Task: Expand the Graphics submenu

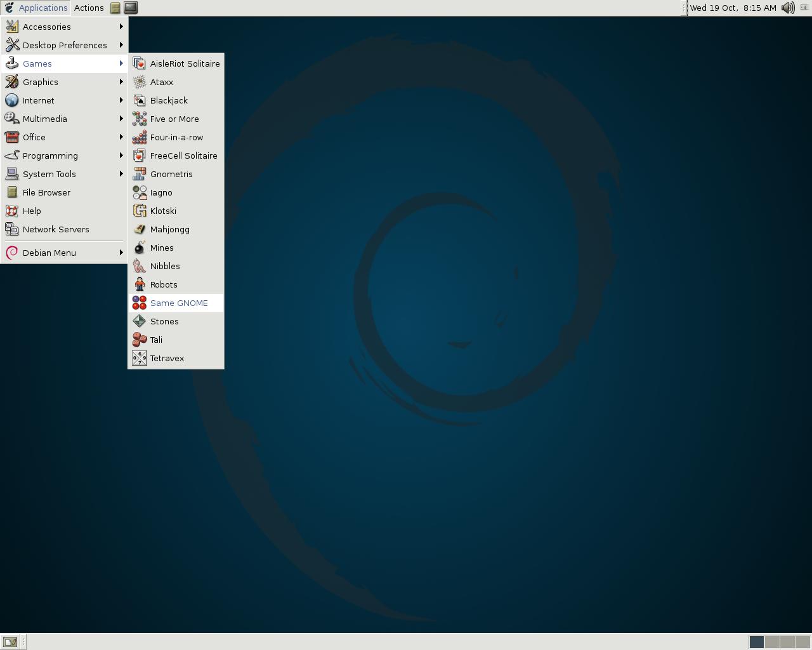Action: click(64, 82)
